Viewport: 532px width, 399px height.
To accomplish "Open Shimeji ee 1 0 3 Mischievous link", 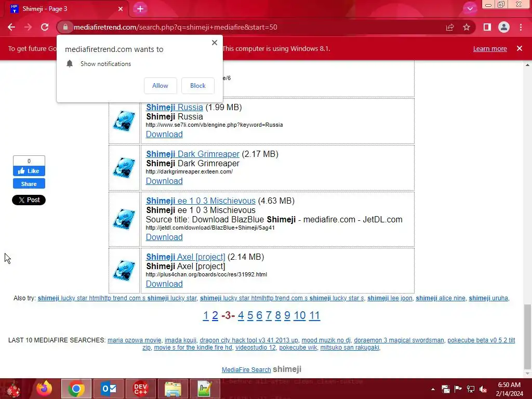I will pyautogui.click(x=201, y=201).
